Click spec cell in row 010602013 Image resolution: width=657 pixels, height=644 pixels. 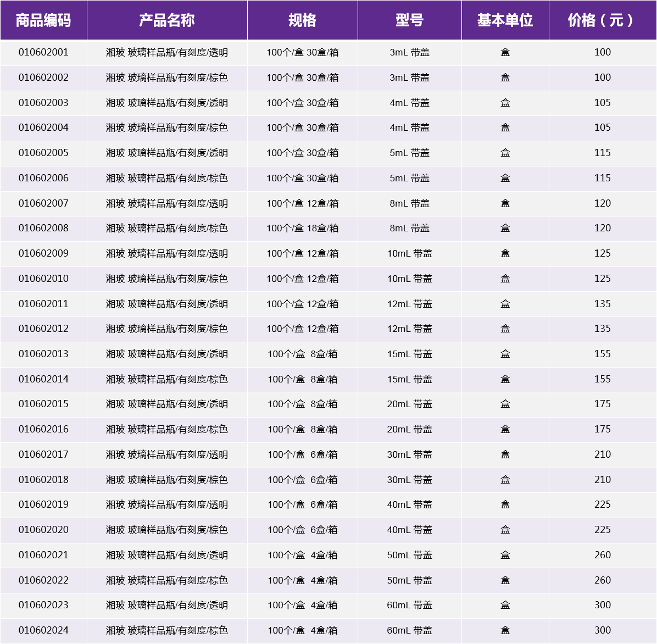tap(303, 354)
